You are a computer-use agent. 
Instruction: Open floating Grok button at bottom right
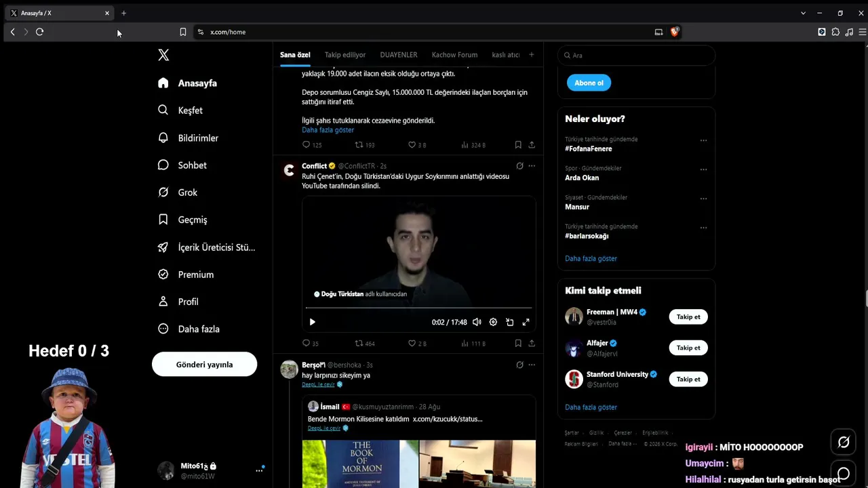pyautogui.click(x=844, y=442)
